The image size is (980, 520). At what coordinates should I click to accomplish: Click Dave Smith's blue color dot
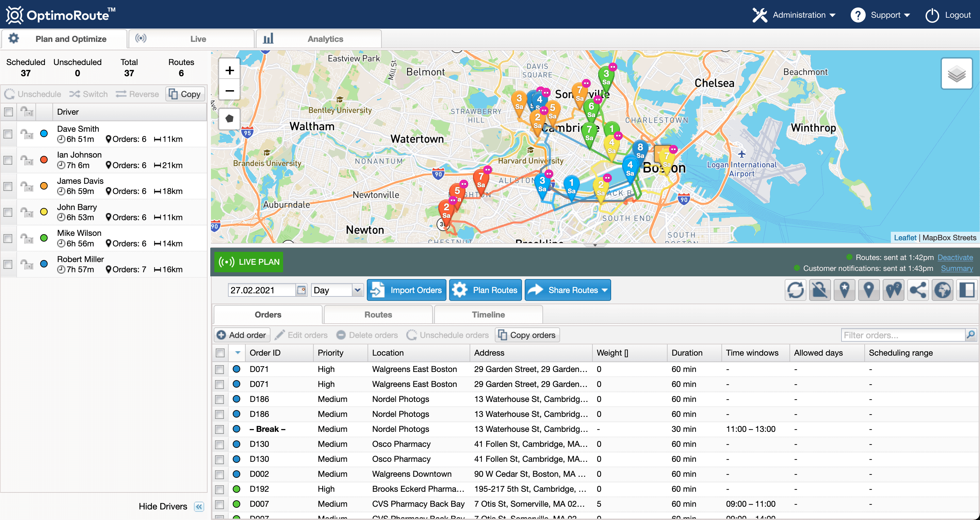pyautogui.click(x=44, y=133)
